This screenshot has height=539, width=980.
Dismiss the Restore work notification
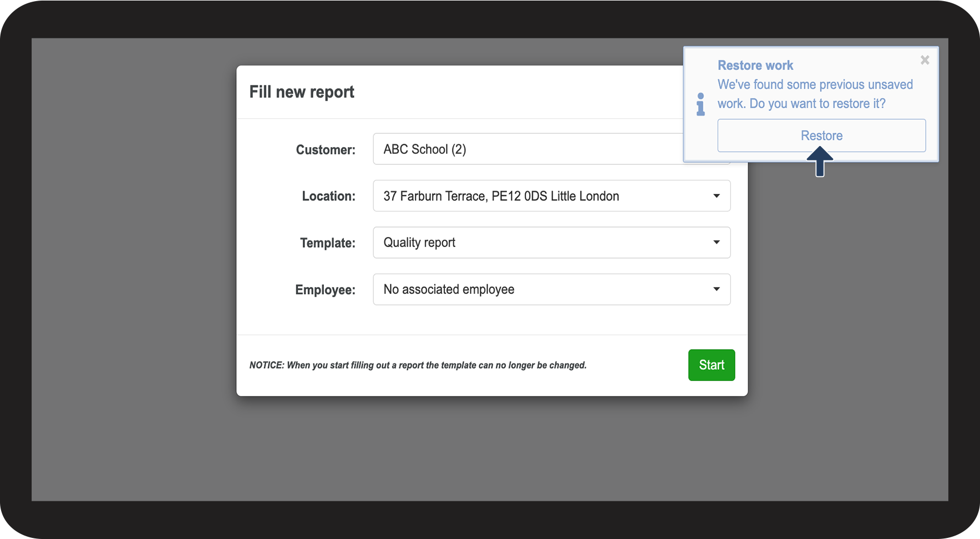pos(925,60)
